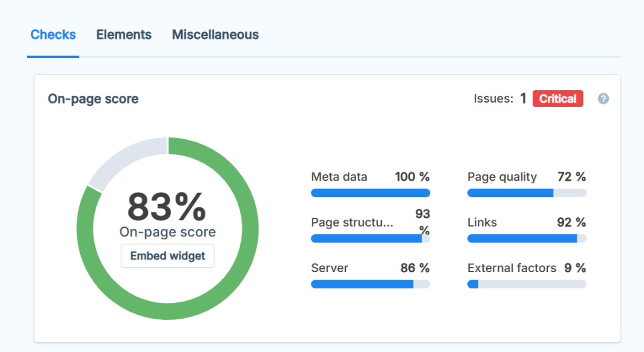
Task: Click the Meta data progress bar
Action: pyautogui.click(x=370, y=193)
